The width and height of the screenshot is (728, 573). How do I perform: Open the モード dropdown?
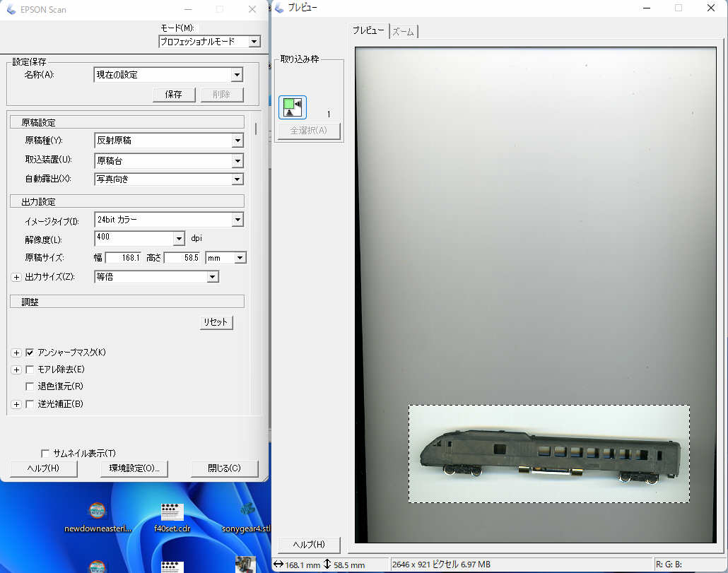[254, 42]
